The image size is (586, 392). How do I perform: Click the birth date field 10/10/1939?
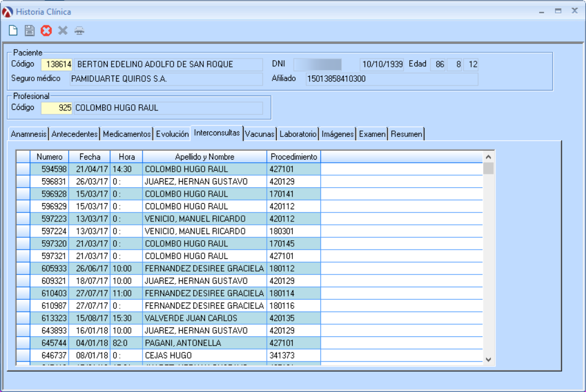[x=382, y=65]
